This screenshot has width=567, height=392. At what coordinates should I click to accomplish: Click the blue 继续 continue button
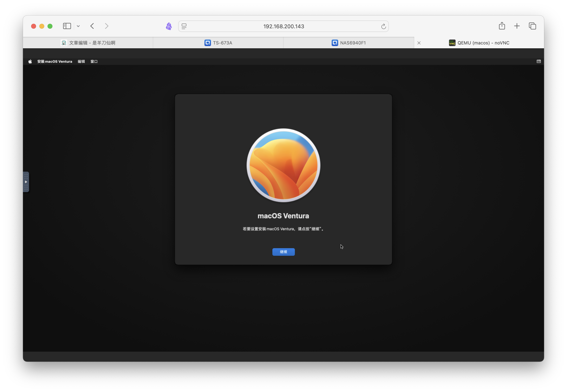point(283,252)
